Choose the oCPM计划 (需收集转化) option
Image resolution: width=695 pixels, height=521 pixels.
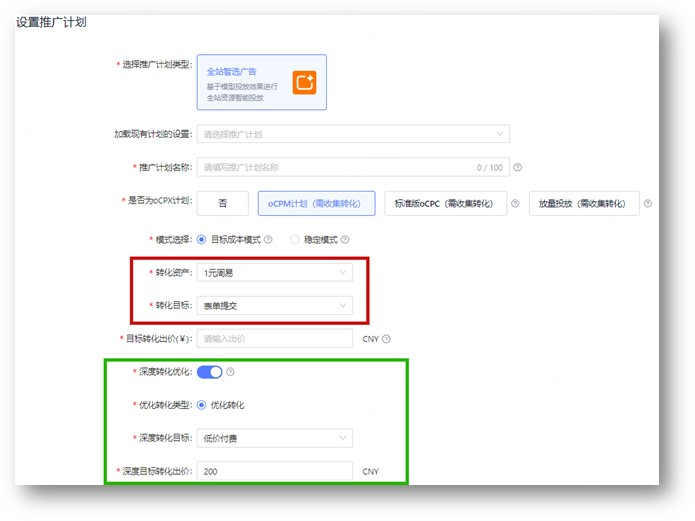point(316,204)
